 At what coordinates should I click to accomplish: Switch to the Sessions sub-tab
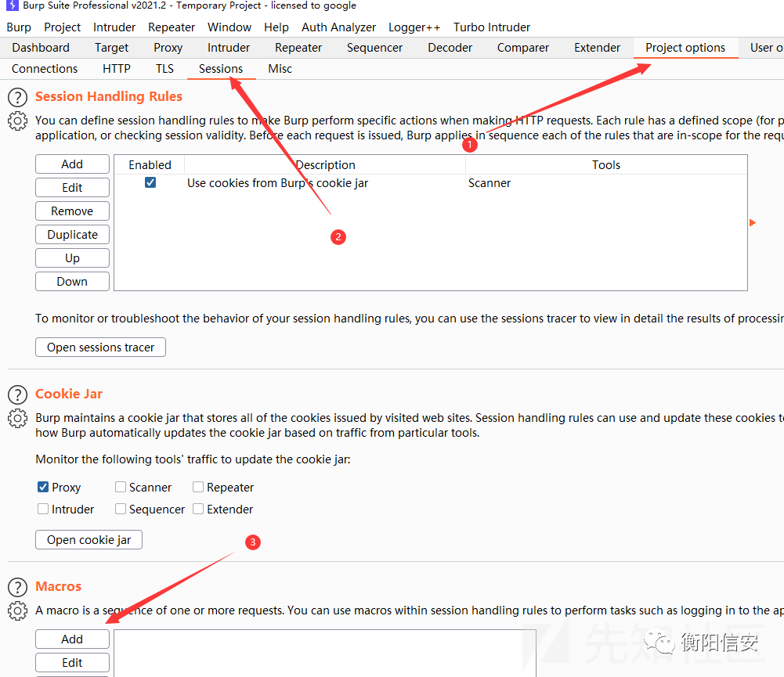220,69
